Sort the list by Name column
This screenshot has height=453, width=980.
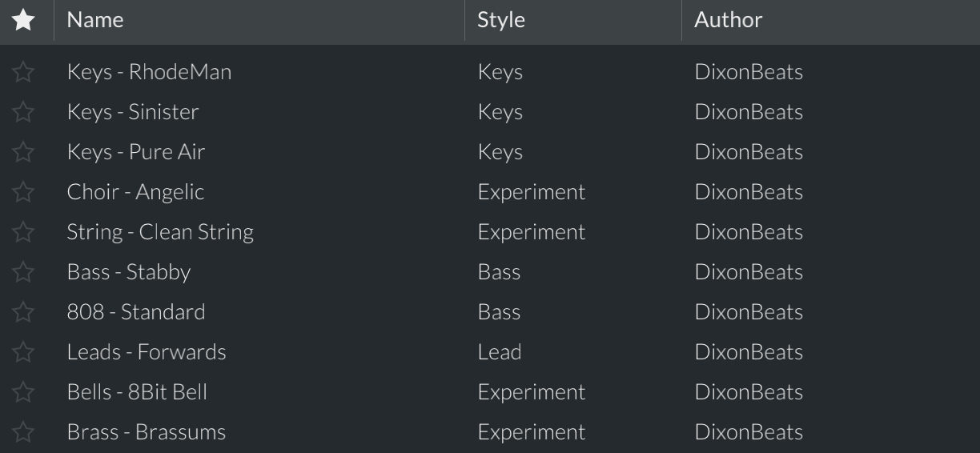[95, 20]
